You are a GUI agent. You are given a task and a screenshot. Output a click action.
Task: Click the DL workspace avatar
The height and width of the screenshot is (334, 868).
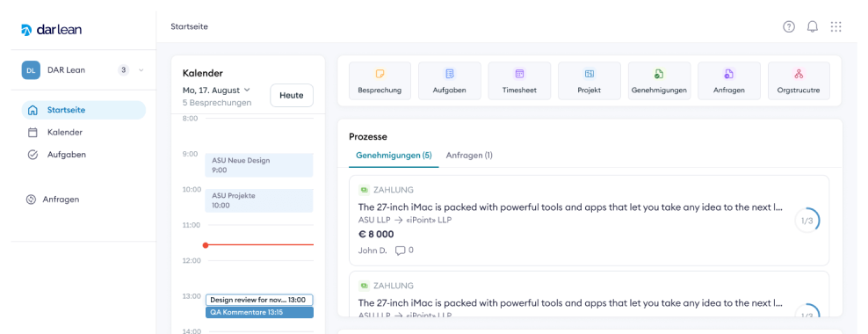[x=31, y=70]
